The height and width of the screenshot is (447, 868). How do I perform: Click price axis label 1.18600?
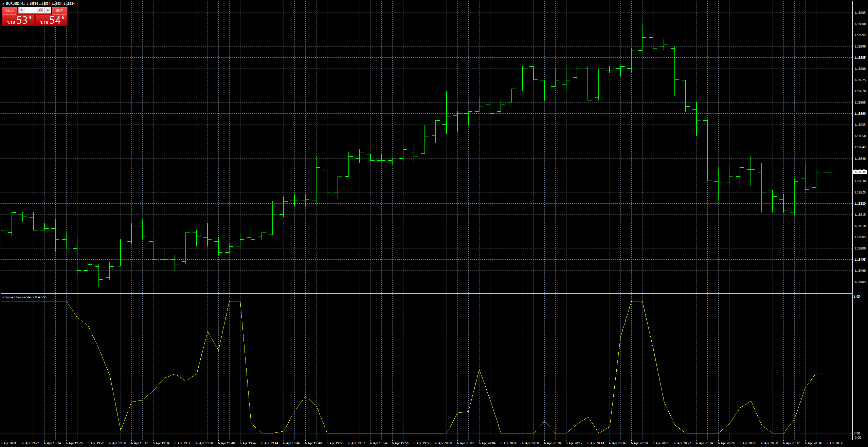860,24
